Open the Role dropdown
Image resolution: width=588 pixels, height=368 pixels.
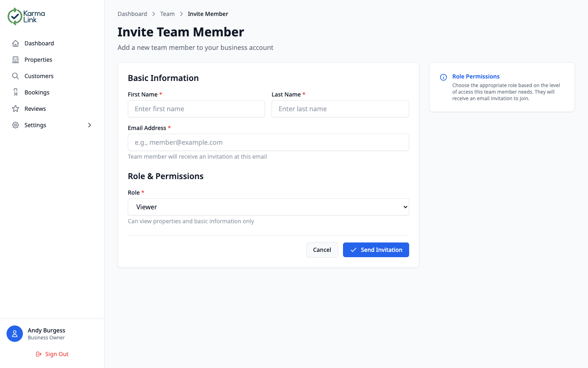click(268, 207)
